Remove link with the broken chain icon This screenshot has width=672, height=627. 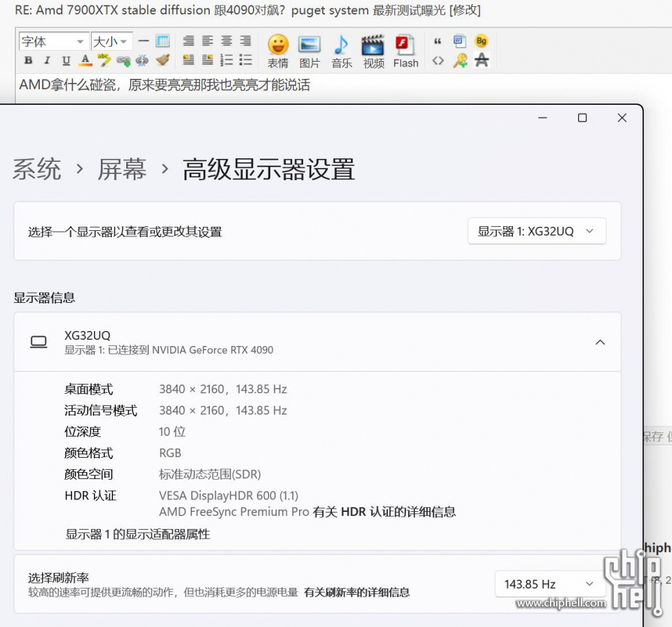pyautogui.click(x=142, y=61)
